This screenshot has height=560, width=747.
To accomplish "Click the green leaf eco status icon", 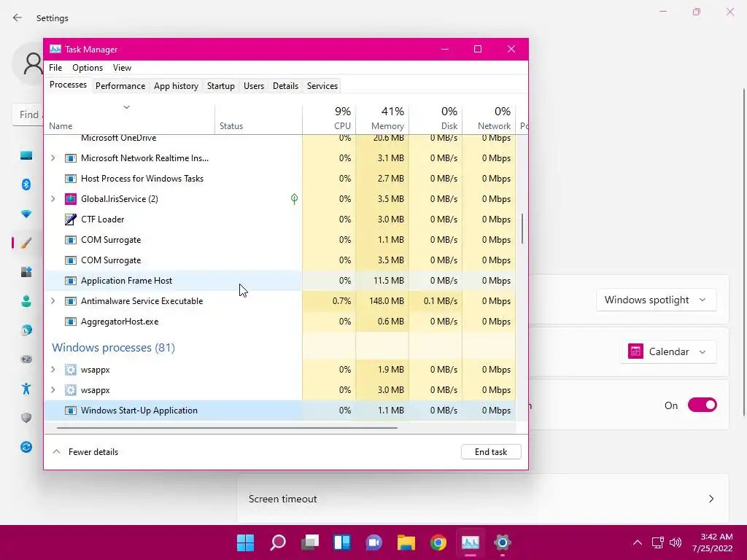I will point(295,199).
